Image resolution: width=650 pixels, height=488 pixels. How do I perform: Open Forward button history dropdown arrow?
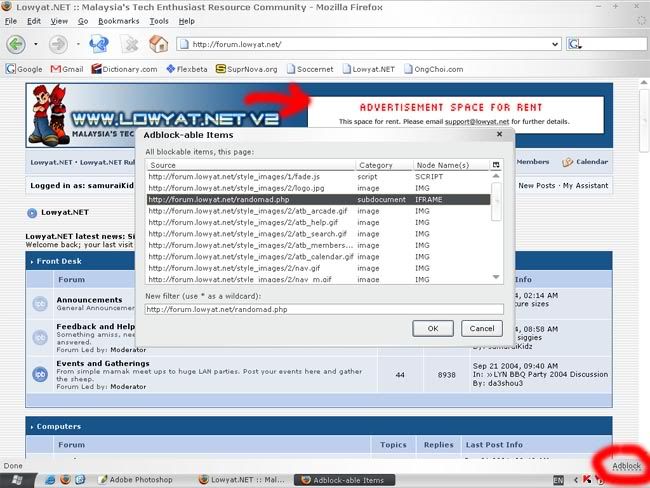(x=78, y=44)
